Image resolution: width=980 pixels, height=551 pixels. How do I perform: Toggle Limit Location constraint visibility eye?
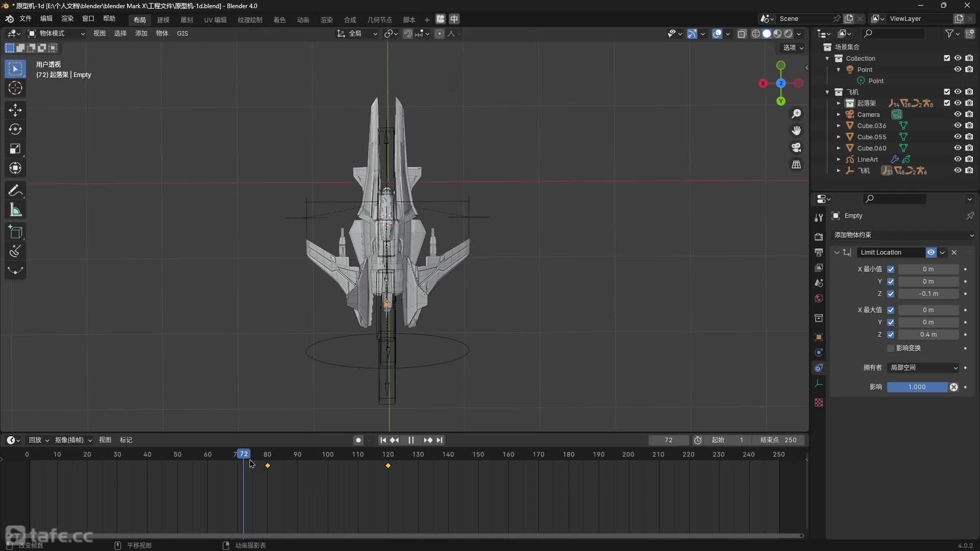click(931, 253)
